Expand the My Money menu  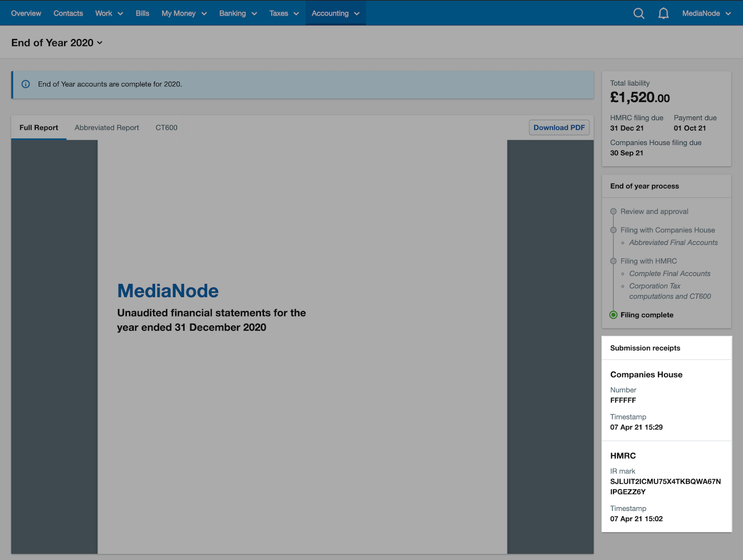(x=184, y=13)
